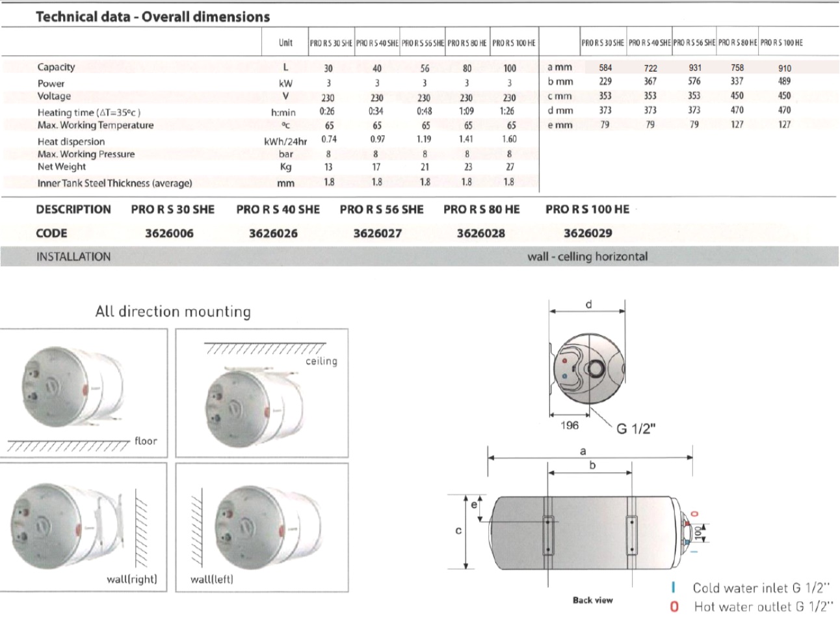Viewport: 840px width, 622px height.
Task: Click the wall(left) mounting heater picture
Action: point(267,526)
